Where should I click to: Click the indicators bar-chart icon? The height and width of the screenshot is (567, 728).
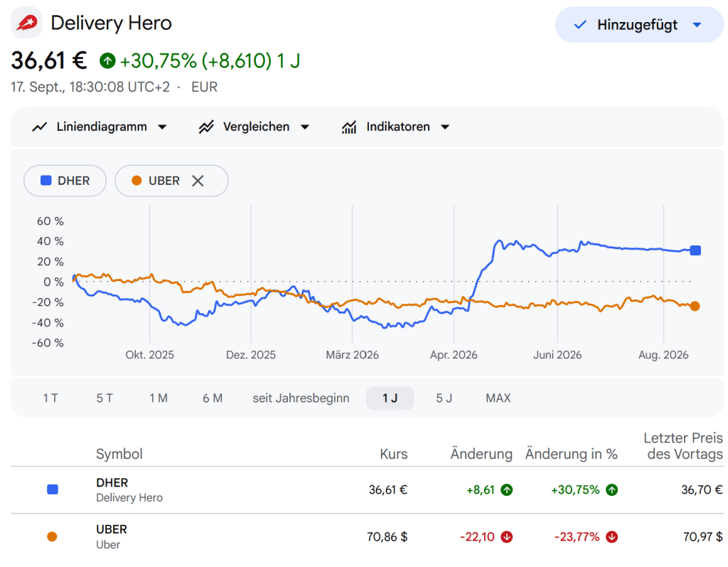click(349, 127)
